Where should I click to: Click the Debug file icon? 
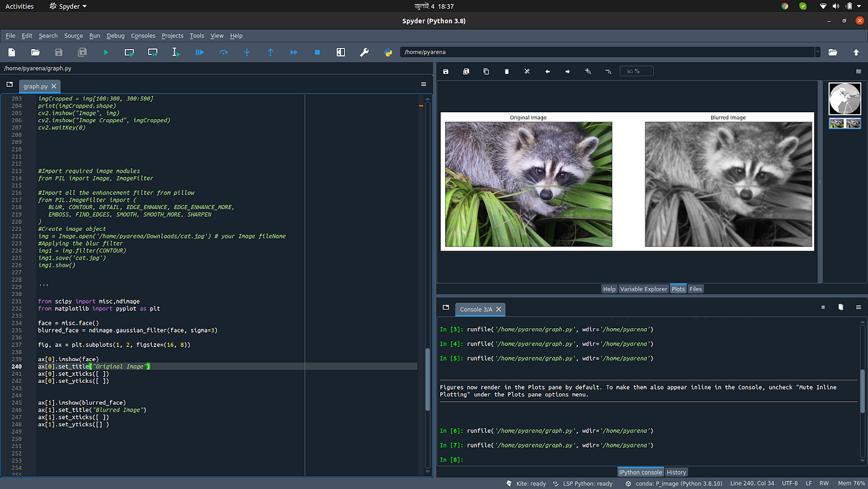coord(200,53)
